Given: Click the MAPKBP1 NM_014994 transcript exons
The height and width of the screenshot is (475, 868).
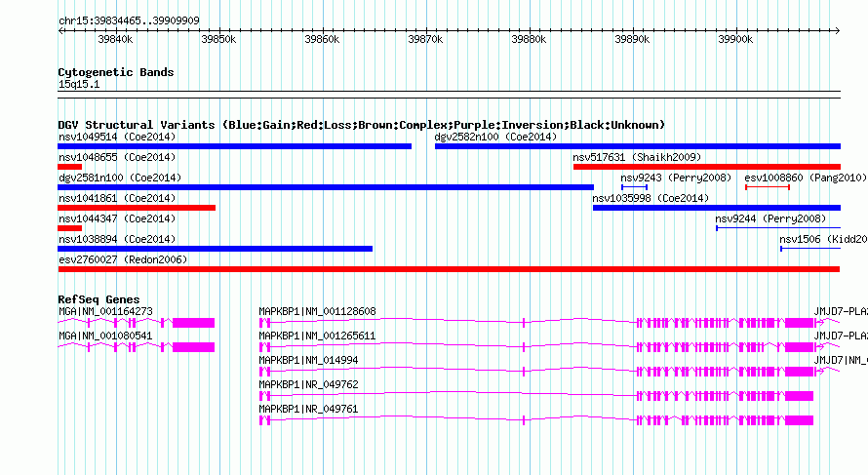Looking at the screenshot, I should pyautogui.click(x=536, y=372).
